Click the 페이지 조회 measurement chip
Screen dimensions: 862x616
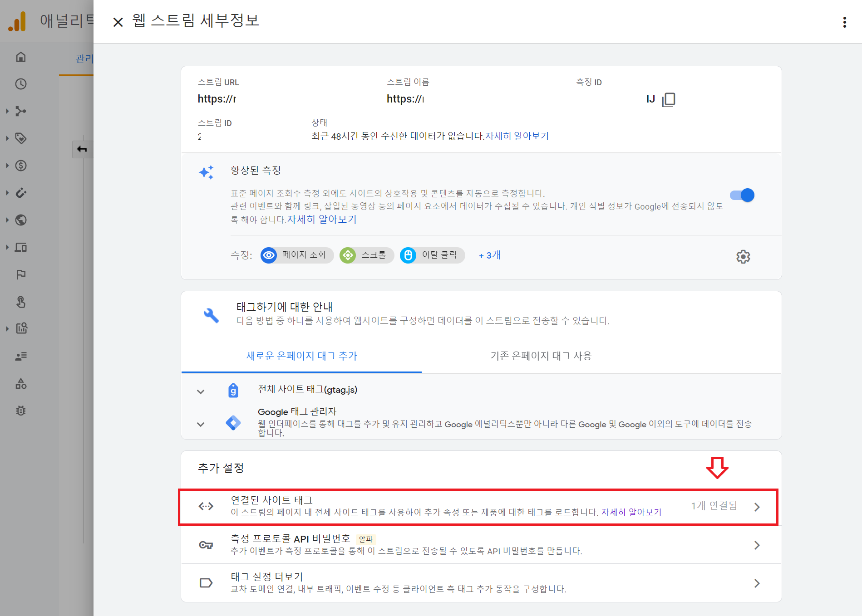click(297, 255)
